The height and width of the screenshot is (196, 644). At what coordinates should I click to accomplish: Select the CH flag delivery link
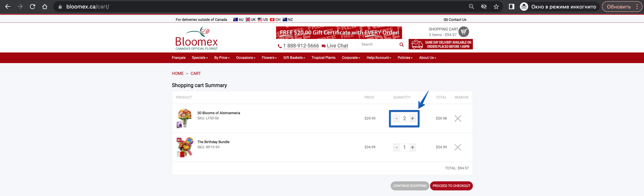pyautogui.click(x=275, y=19)
